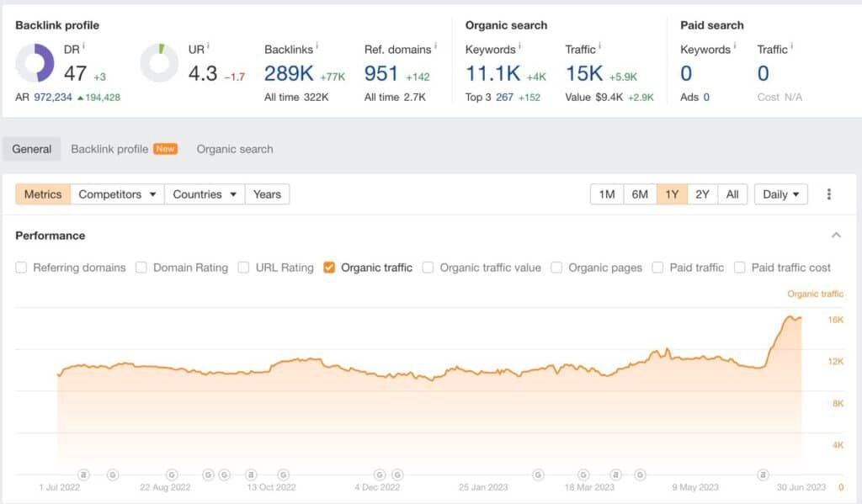This screenshot has height=504, width=862.
Task: Select the Metrics view tab
Action: (x=43, y=194)
